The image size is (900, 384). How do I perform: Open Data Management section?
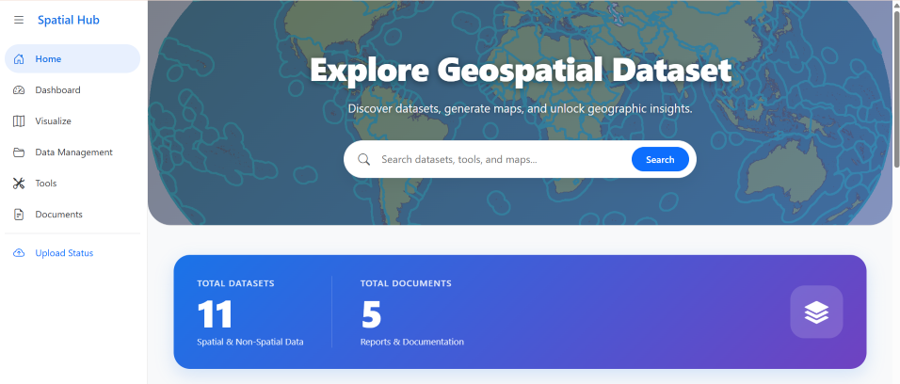pyautogui.click(x=72, y=152)
